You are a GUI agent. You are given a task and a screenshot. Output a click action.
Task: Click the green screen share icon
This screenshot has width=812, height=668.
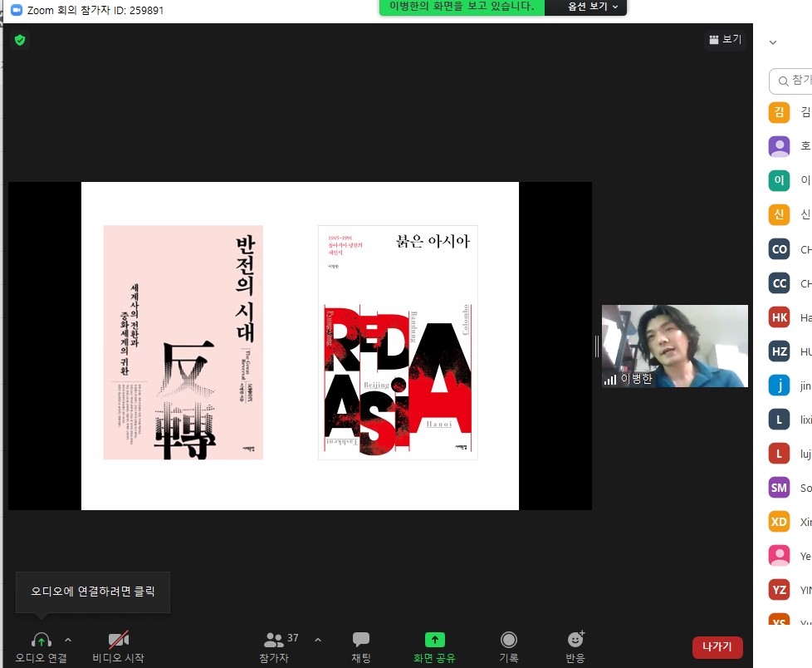434,640
